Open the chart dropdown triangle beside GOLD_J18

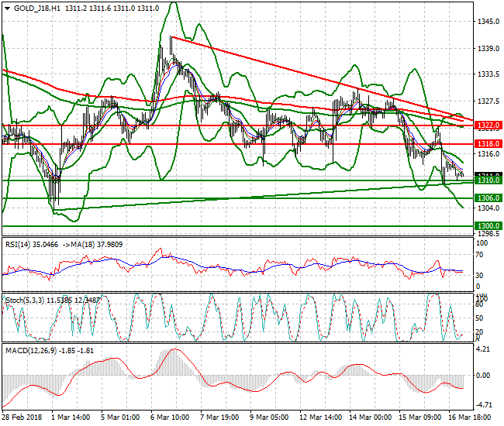8,9
